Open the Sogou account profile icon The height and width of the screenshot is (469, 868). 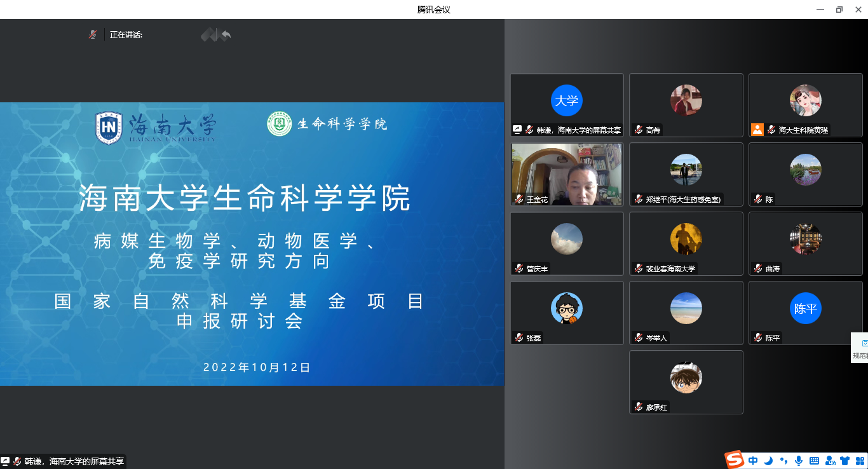[829, 461]
